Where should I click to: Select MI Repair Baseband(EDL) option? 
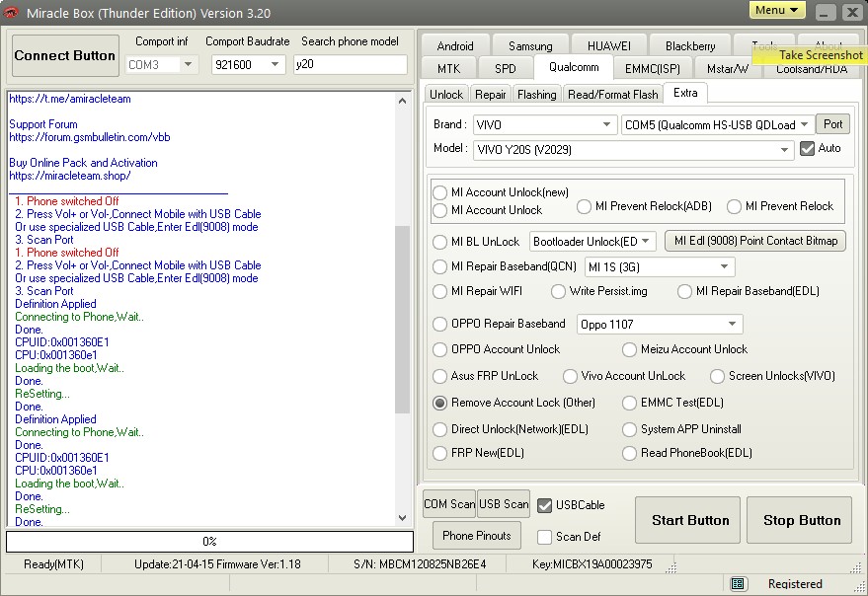tap(684, 291)
